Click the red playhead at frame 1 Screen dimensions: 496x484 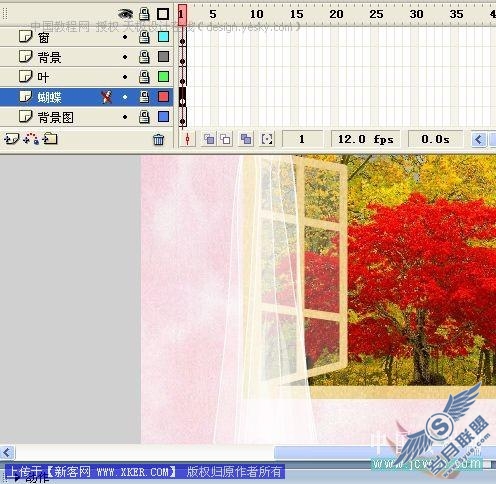point(182,15)
